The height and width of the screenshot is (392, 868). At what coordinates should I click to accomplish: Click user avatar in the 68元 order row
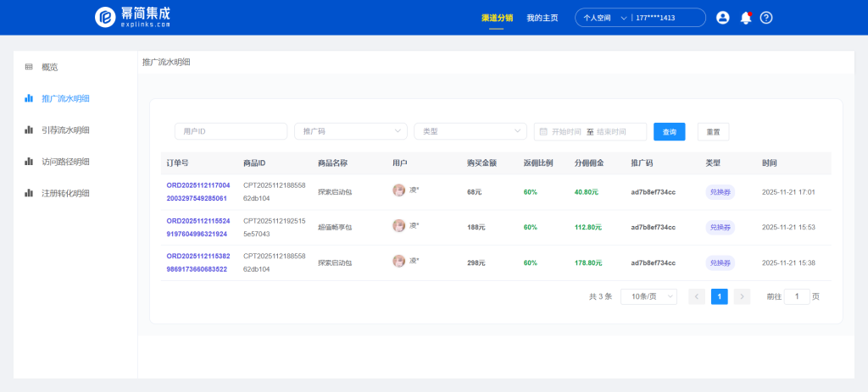(398, 190)
